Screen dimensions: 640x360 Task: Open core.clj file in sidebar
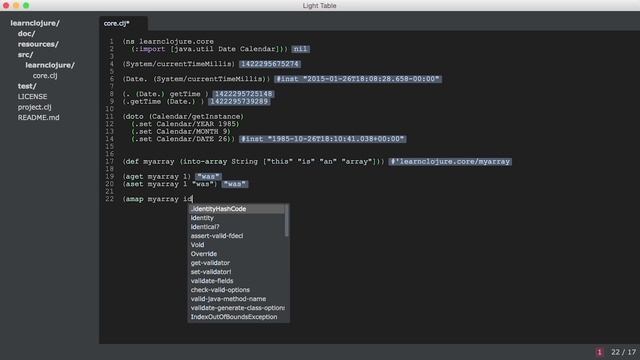(45, 76)
